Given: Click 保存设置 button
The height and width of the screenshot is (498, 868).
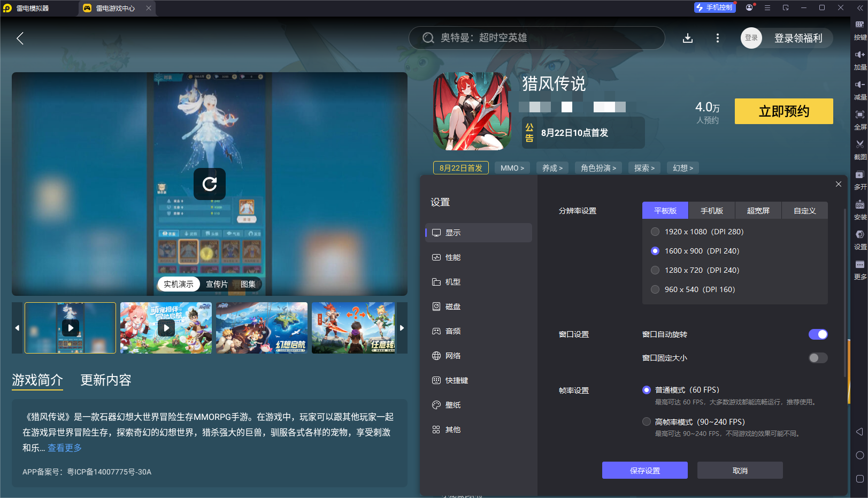Looking at the screenshot, I should pyautogui.click(x=645, y=470).
